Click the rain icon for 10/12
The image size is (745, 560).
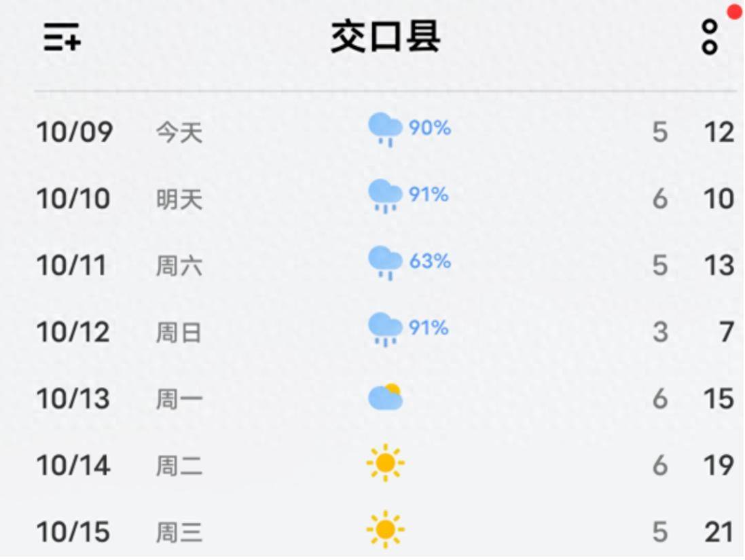385,329
